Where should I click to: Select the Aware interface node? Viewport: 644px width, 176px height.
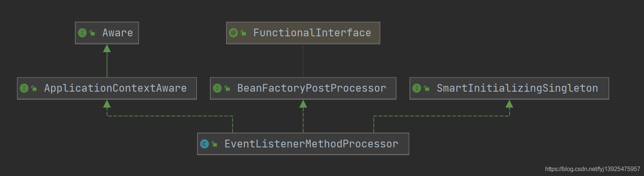tap(107, 33)
